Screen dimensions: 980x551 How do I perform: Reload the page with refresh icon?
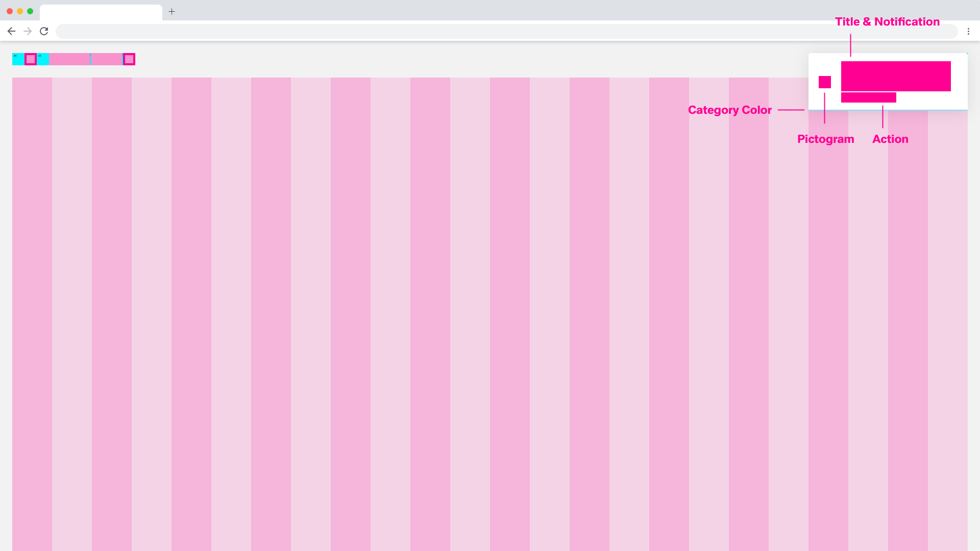pos(44,31)
